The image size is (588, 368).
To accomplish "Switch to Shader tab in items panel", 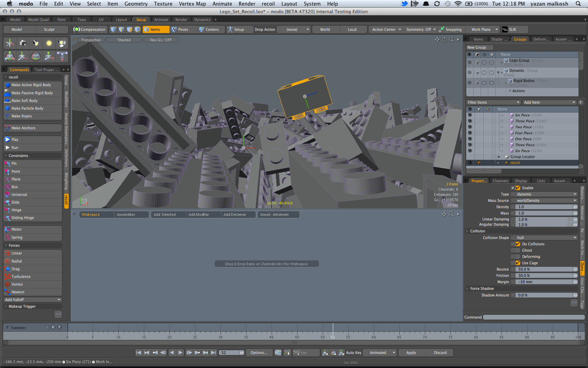I will coord(499,39).
